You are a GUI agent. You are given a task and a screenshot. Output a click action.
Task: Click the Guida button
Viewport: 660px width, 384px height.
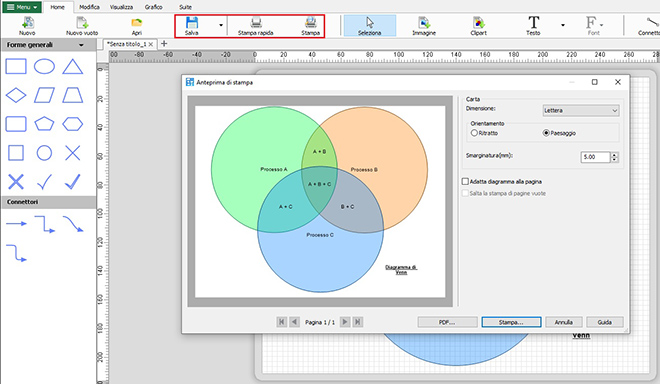point(604,322)
